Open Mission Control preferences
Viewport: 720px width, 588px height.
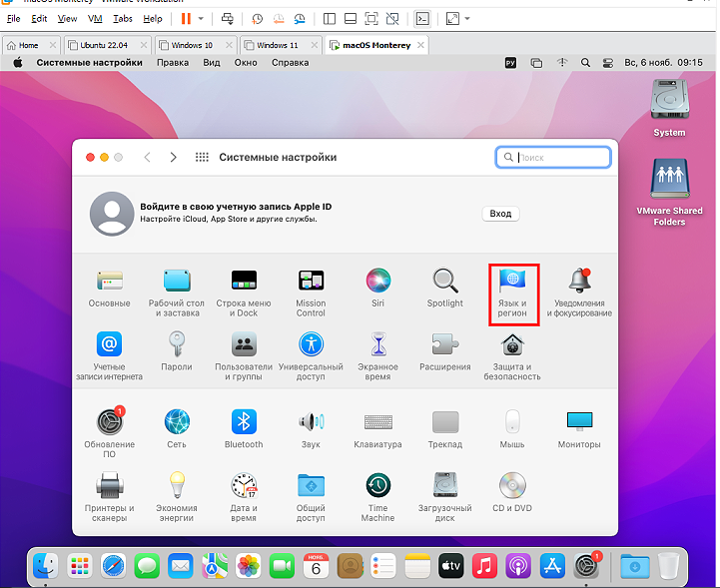[x=311, y=294]
